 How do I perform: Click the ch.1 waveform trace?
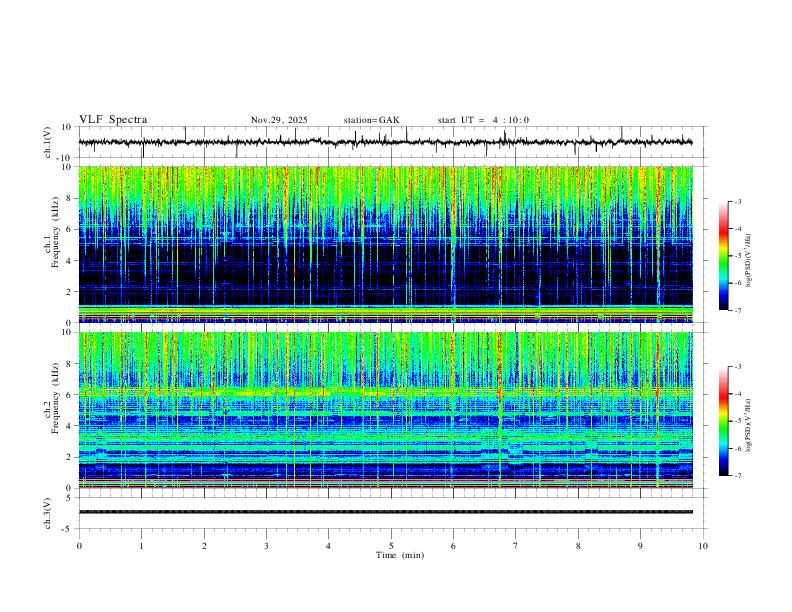click(385, 142)
